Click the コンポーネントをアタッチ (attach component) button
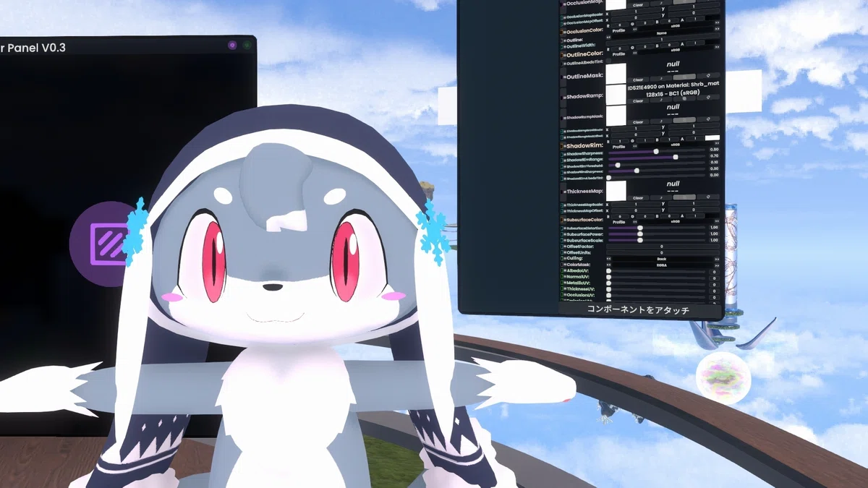The height and width of the screenshot is (488, 868). click(640, 309)
